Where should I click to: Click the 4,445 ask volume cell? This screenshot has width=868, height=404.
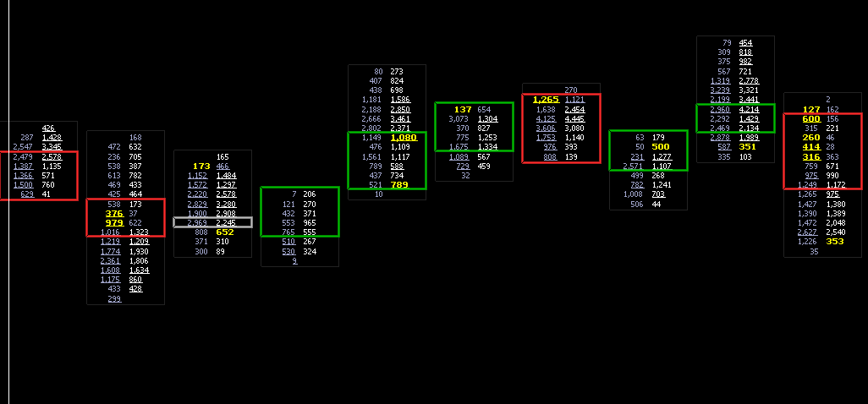pos(574,119)
